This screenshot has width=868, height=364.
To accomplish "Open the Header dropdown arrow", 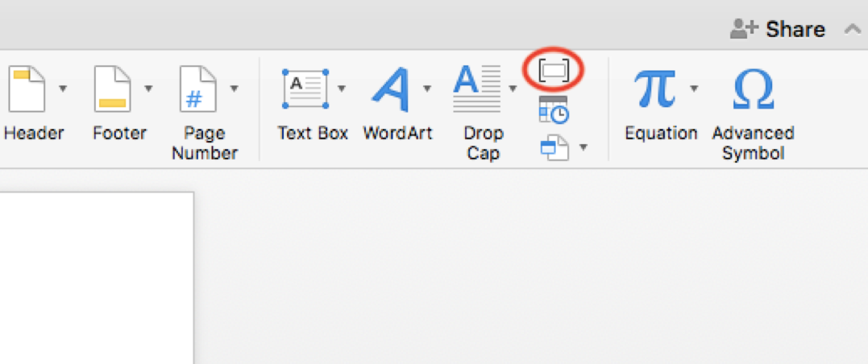I will [63, 89].
